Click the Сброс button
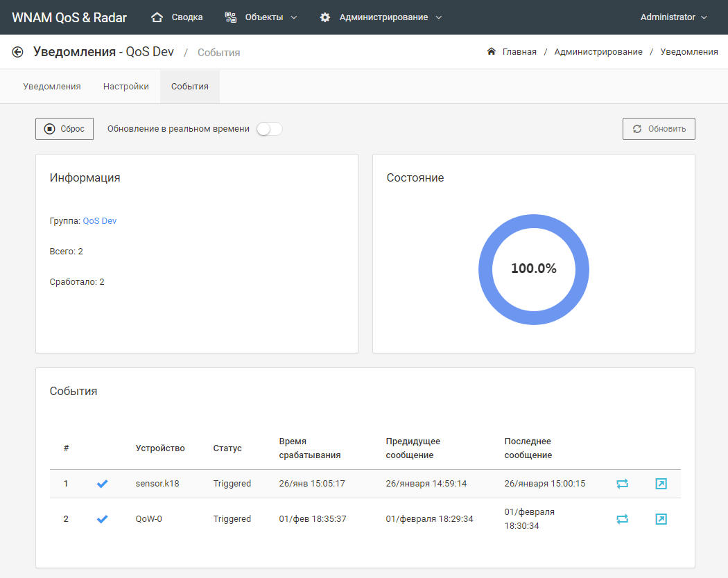The width and height of the screenshot is (728, 578). (64, 129)
